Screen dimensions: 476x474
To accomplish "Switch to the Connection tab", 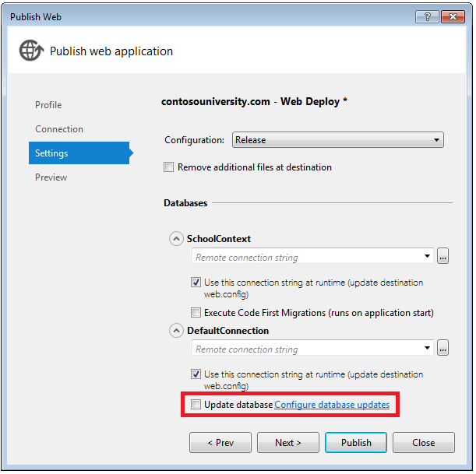I will pyautogui.click(x=59, y=129).
